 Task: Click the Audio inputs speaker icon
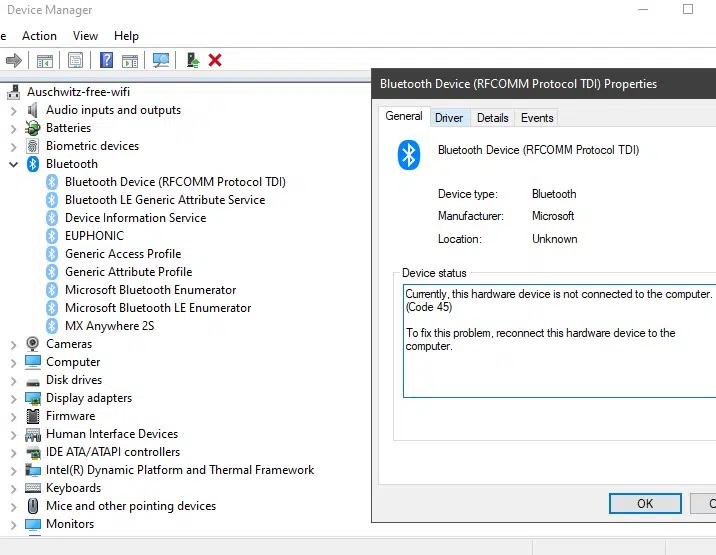(32, 110)
